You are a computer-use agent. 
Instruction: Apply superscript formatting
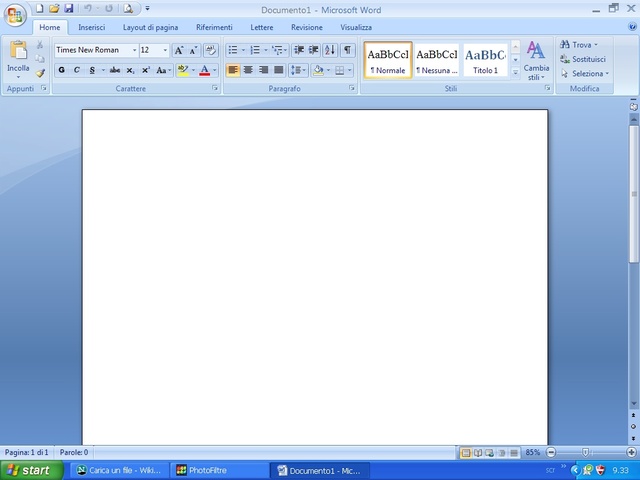(146, 70)
